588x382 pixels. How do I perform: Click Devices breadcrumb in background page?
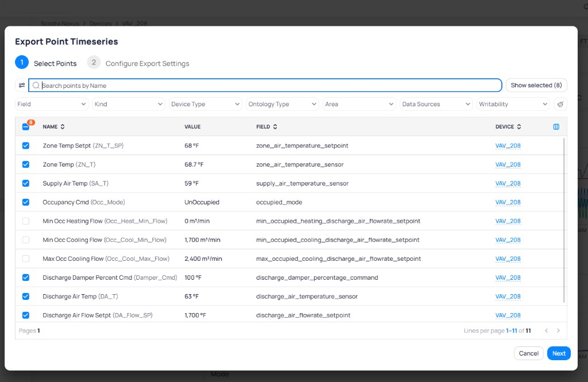pyautogui.click(x=100, y=24)
